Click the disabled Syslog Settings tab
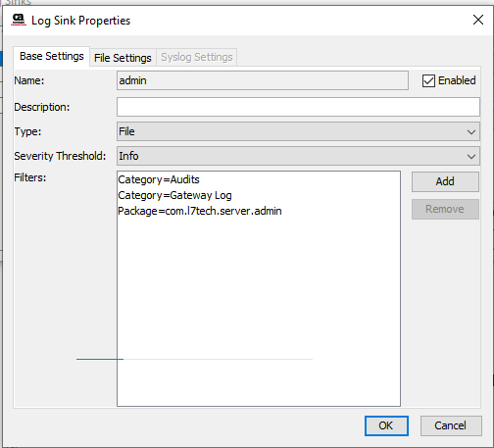Viewport: 494px width, 448px height. pos(197,57)
